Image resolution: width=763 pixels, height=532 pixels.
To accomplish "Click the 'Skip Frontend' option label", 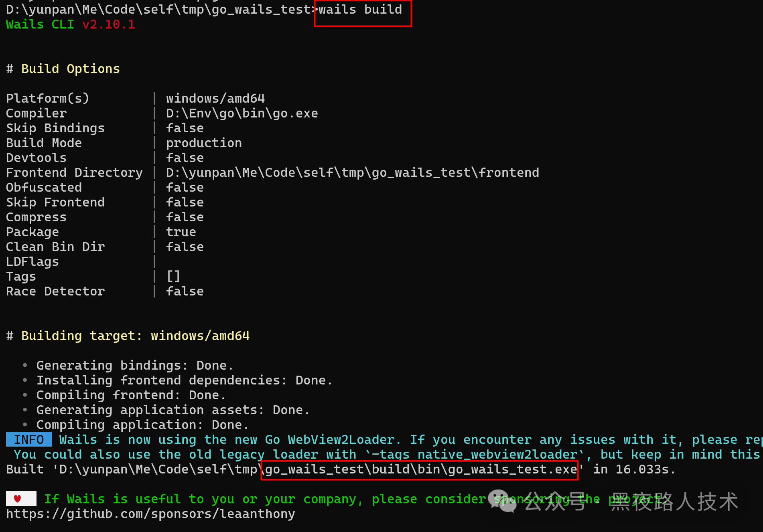I will [x=55, y=202].
